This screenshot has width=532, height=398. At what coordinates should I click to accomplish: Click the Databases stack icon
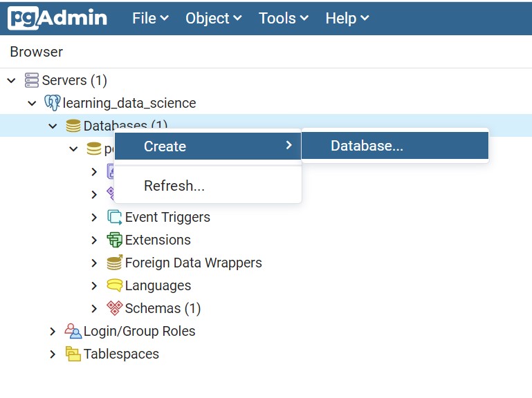point(73,126)
